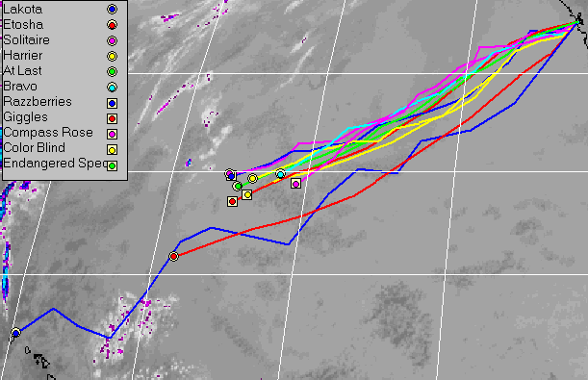Click the Razzberries blue square legend symbol

click(112, 103)
